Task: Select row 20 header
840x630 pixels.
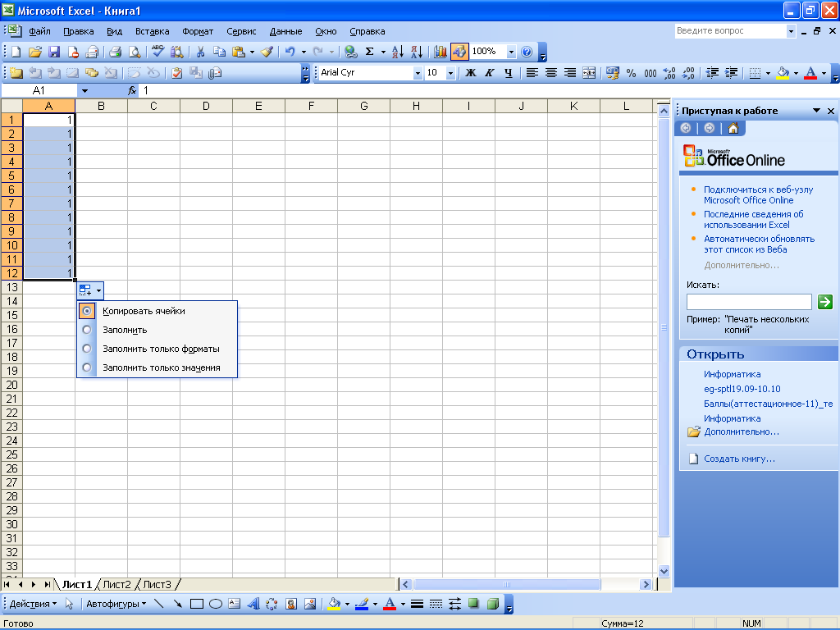Action: (11, 385)
